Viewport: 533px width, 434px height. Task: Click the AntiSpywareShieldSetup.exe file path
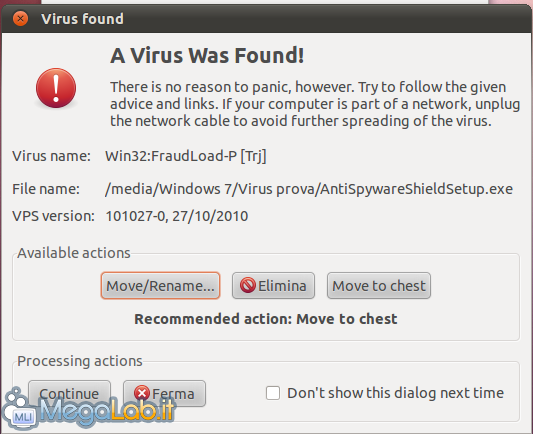(309, 189)
